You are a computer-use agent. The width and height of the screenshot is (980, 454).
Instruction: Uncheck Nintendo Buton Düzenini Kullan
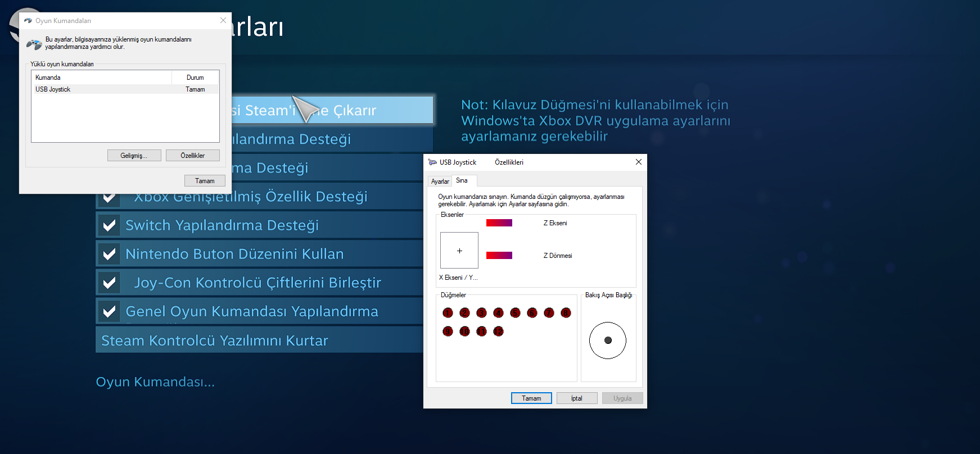click(109, 254)
